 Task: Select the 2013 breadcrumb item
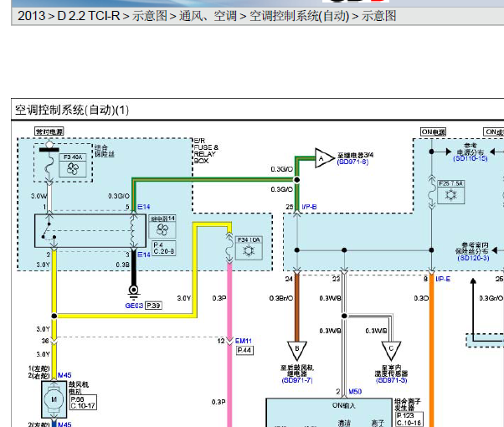pyautogui.click(x=31, y=16)
